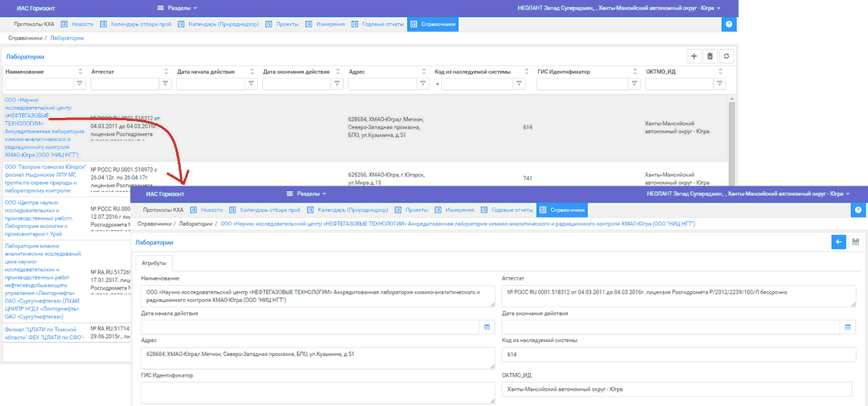Open calendar picker for Дата начала действия
Image resolution: width=868 pixels, height=406 pixels.
tap(486, 327)
